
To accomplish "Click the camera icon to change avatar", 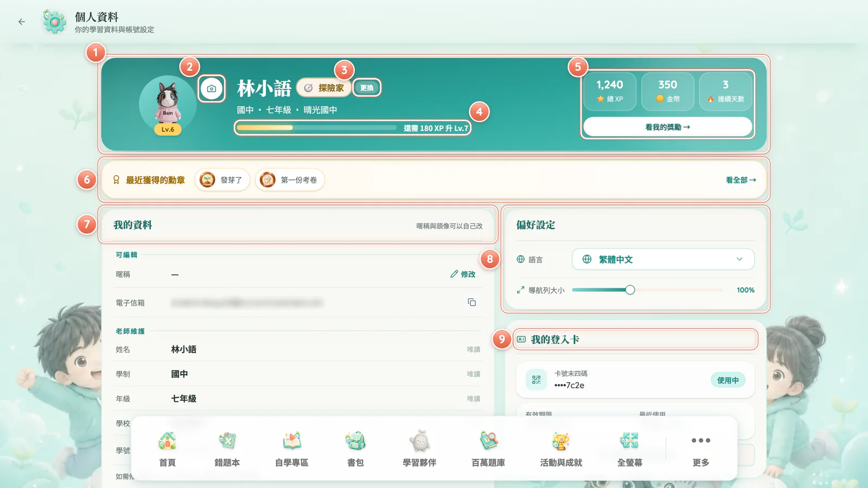I will [212, 88].
